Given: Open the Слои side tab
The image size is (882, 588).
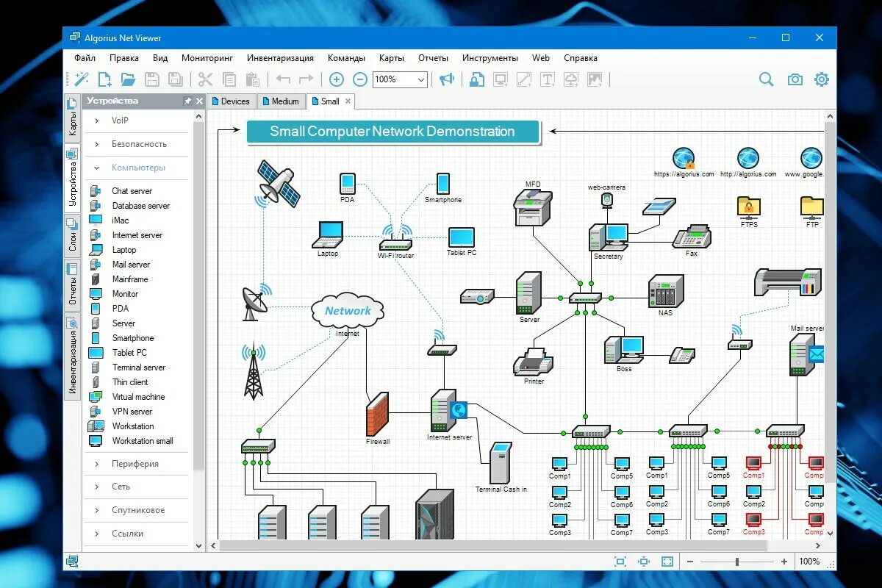Looking at the screenshot, I should point(72,236).
